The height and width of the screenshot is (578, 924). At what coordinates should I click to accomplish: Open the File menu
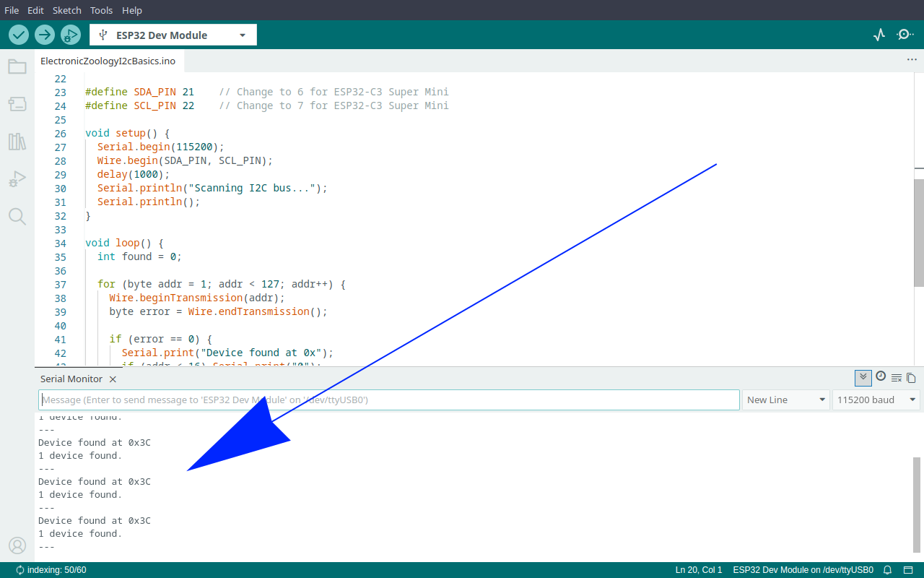[x=12, y=10]
